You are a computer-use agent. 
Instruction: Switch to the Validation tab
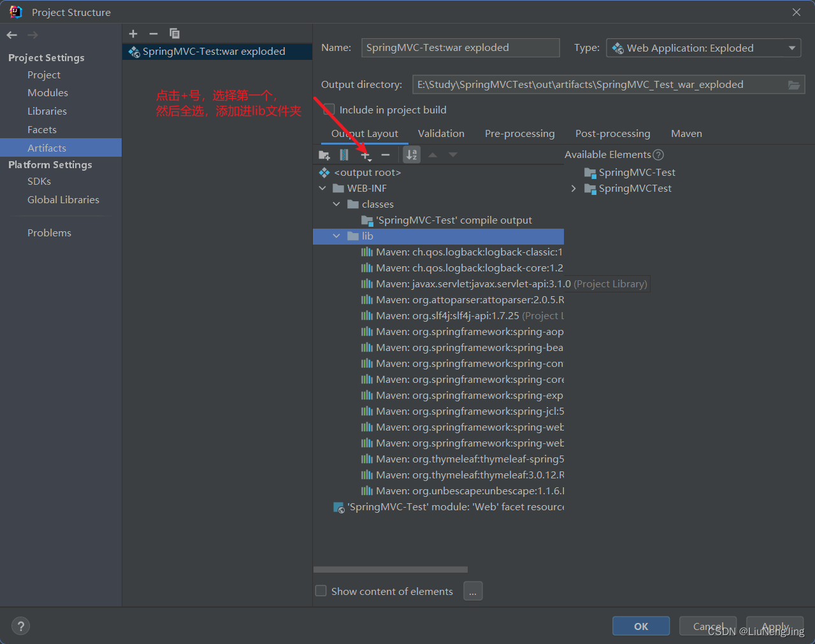(x=441, y=134)
